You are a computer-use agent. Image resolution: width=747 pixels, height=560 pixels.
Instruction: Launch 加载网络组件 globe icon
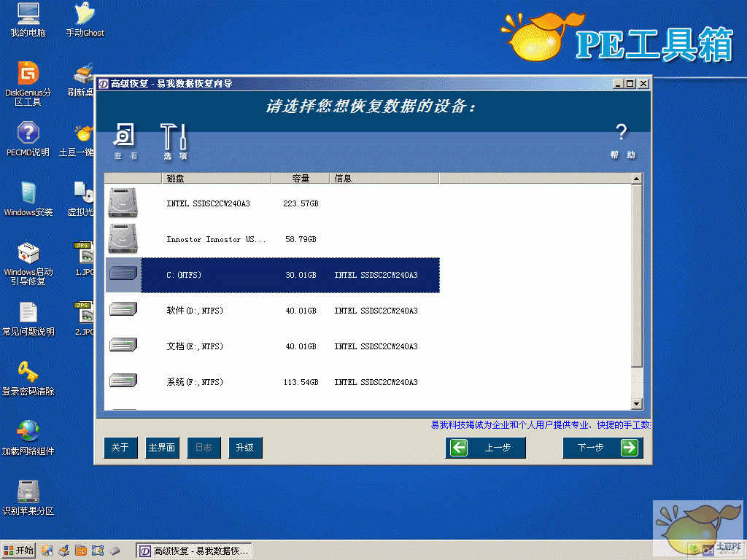pyautogui.click(x=28, y=438)
